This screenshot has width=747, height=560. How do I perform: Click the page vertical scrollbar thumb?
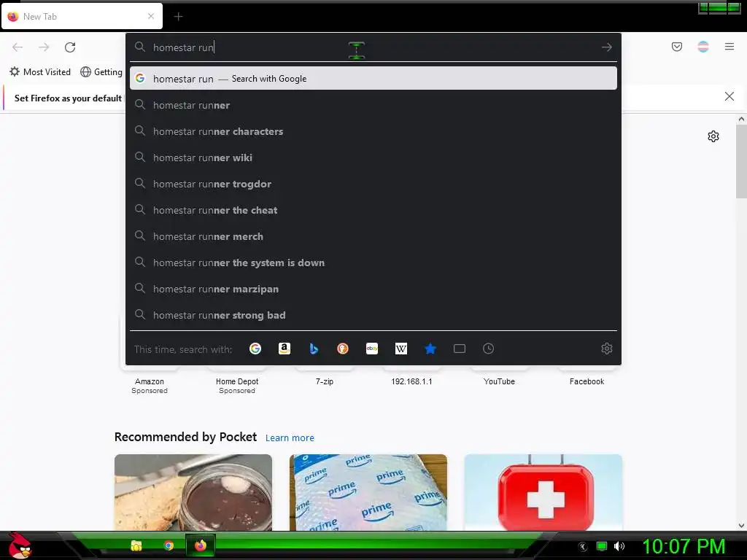[x=741, y=161]
